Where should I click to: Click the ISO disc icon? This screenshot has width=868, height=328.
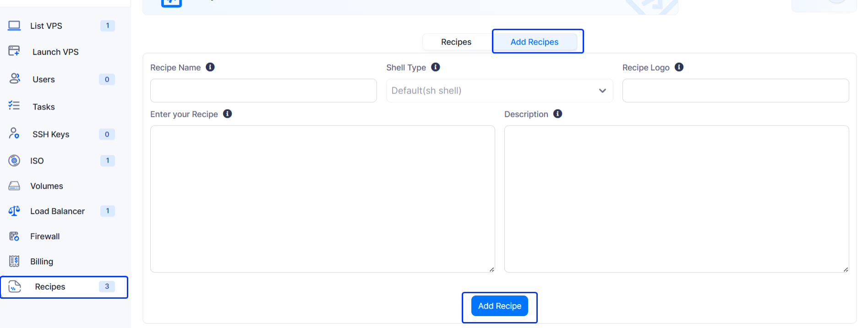pos(14,160)
